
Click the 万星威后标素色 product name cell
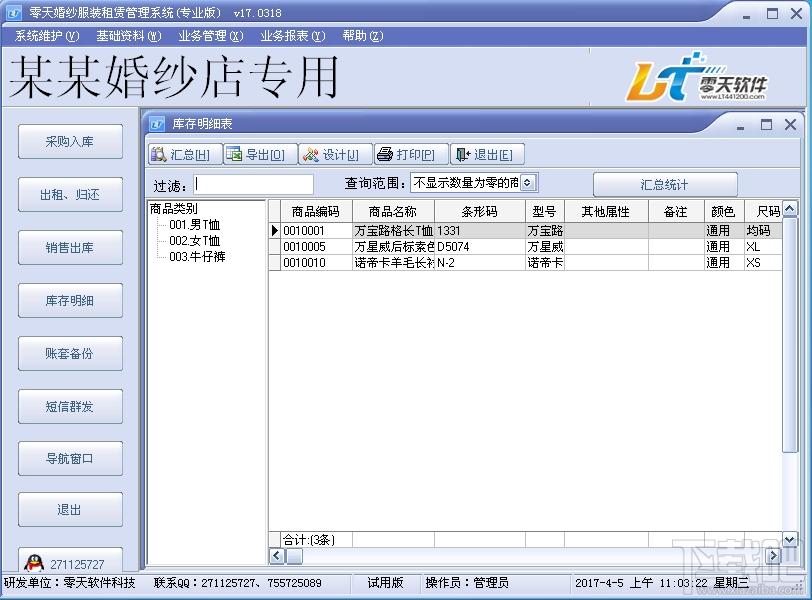[x=393, y=246]
